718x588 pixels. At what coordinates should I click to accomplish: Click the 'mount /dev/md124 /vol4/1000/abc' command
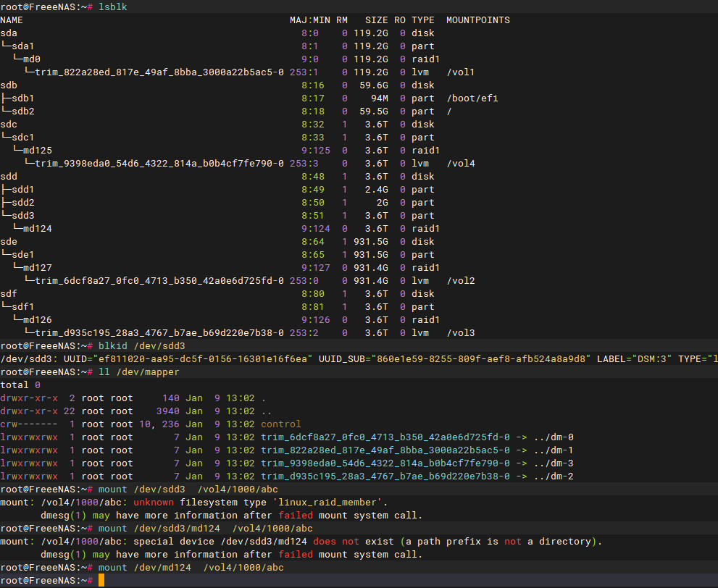(x=191, y=568)
